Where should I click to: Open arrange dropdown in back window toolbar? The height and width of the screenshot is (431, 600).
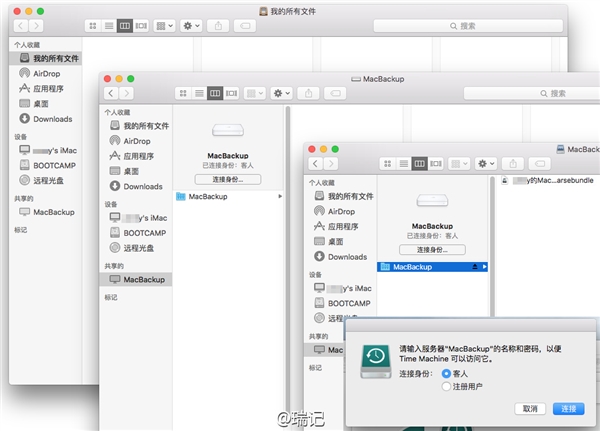pos(165,26)
